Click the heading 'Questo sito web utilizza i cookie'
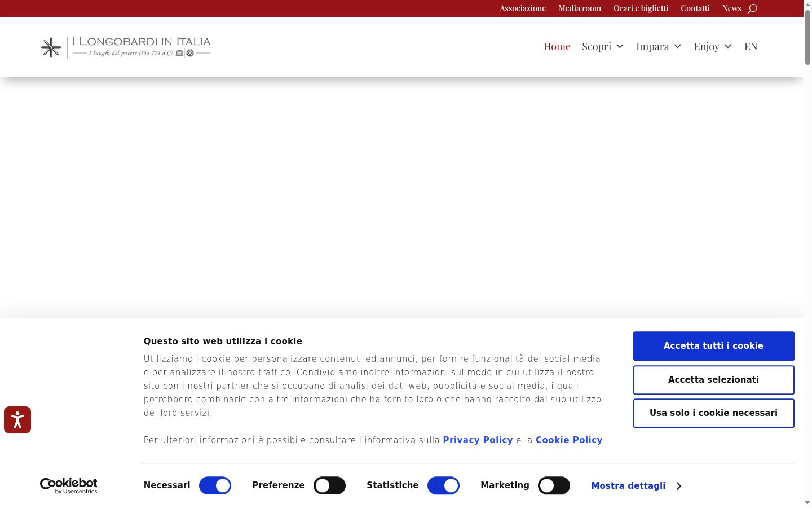This screenshot has height=508, width=812. pos(223,341)
